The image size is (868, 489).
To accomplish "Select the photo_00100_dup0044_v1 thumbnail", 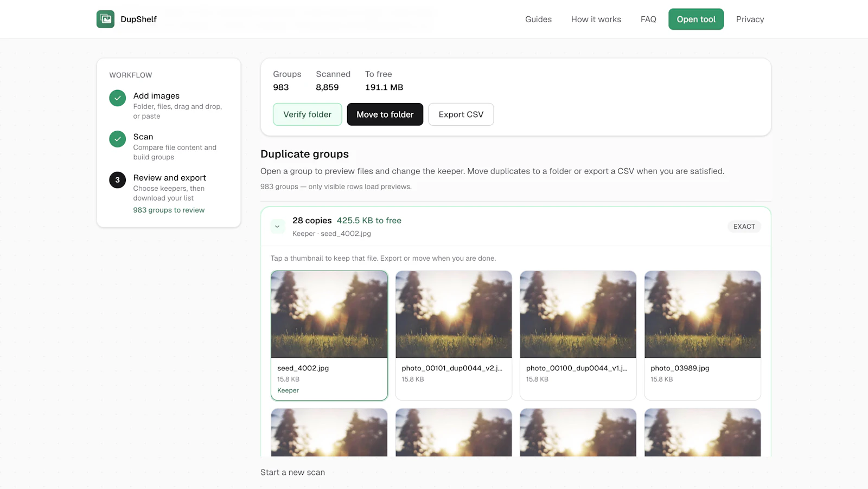I will click(578, 314).
